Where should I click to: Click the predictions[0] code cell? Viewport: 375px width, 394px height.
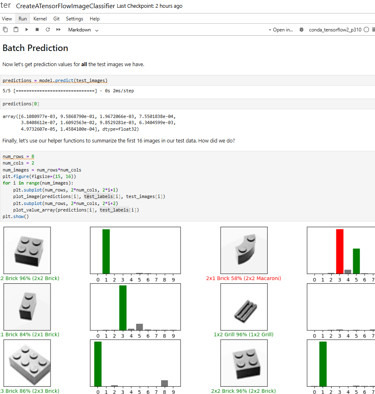click(188, 104)
